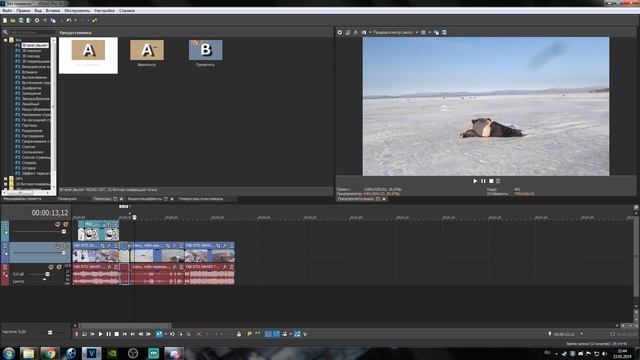Click the Record button in the timeline transport
This screenshot has width=640, height=360.
(76, 334)
